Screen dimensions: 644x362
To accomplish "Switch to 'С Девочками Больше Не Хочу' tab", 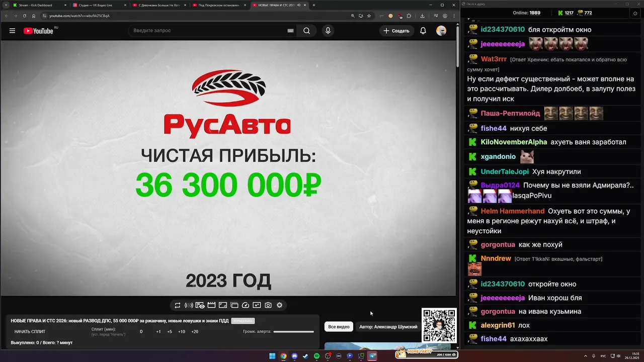I will [159, 5].
